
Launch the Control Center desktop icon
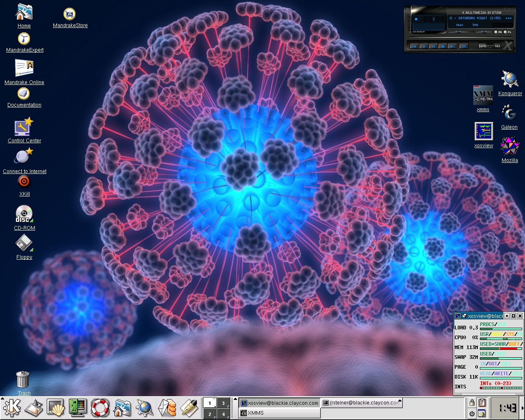click(x=24, y=130)
